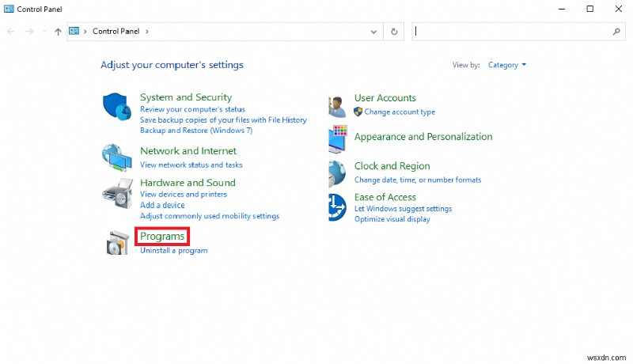Click Add a device link
The height and width of the screenshot is (364, 633).
[162, 205]
